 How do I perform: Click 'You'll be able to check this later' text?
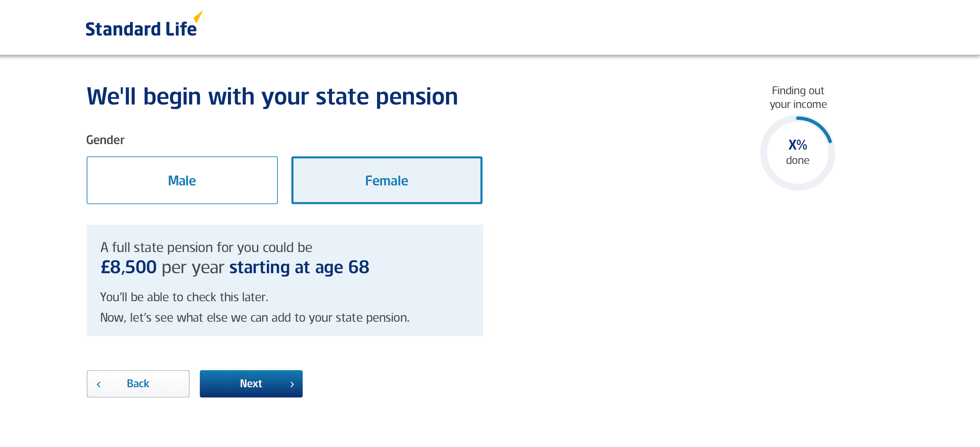click(184, 297)
